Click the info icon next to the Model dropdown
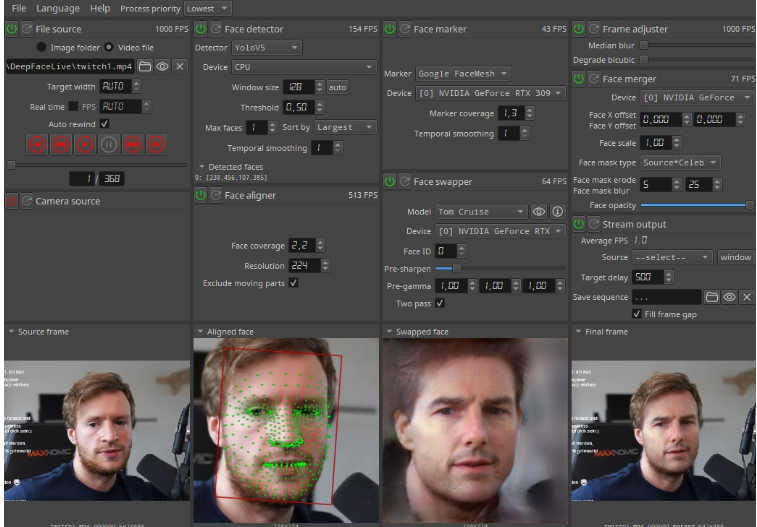Image resolution: width=757 pixels, height=527 pixels. click(557, 212)
